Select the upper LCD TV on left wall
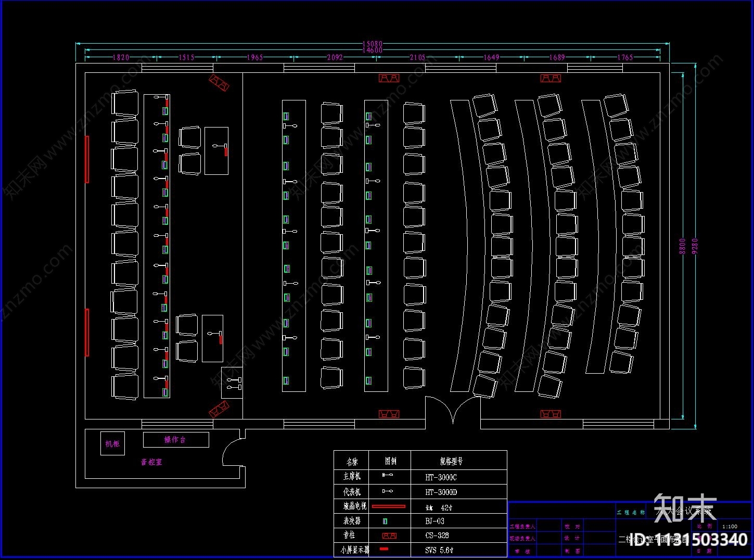The height and width of the screenshot is (560, 754). pyautogui.click(x=87, y=159)
